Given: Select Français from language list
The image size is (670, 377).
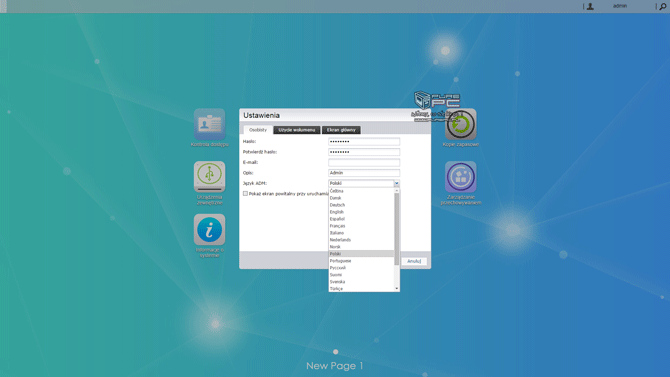Looking at the screenshot, I should [361, 226].
